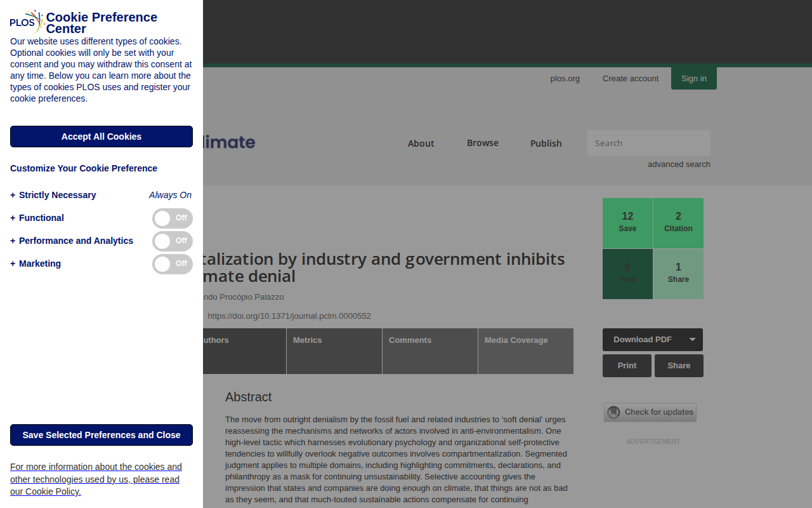812x508 pixels.
Task: Click the 1 Share metric tile
Action: [x=678, y=274]
